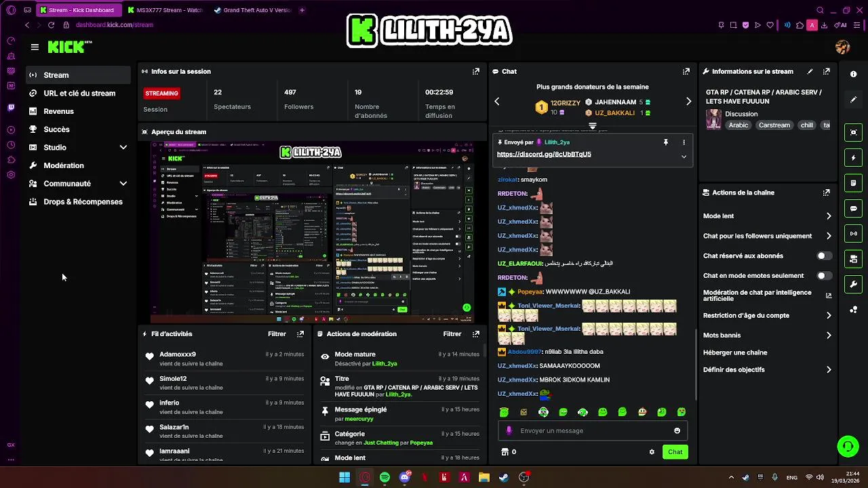
Task: Switch to Grand Theft Auto V browser tab
Action: tap(252, 10)
